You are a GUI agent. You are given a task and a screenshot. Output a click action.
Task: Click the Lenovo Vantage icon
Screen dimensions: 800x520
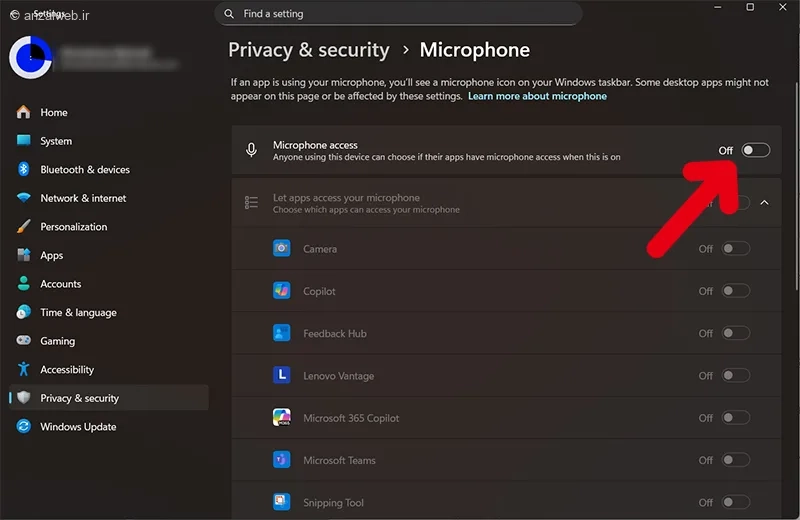(281, 376)
